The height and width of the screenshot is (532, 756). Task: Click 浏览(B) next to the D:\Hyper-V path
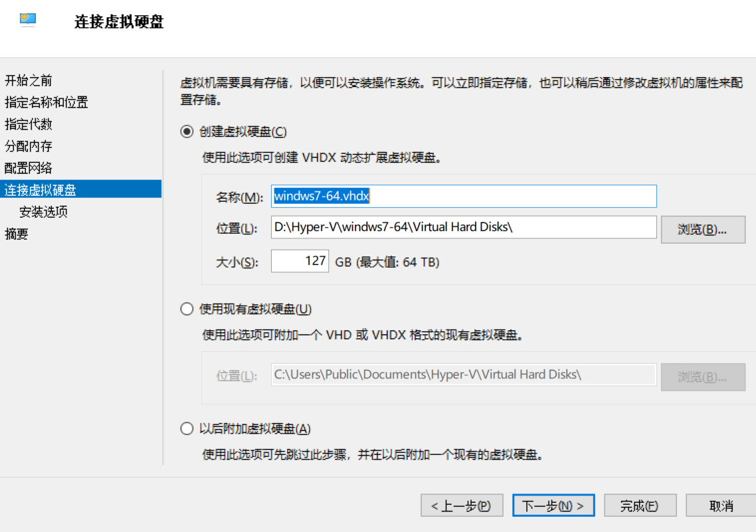[703, 229]
